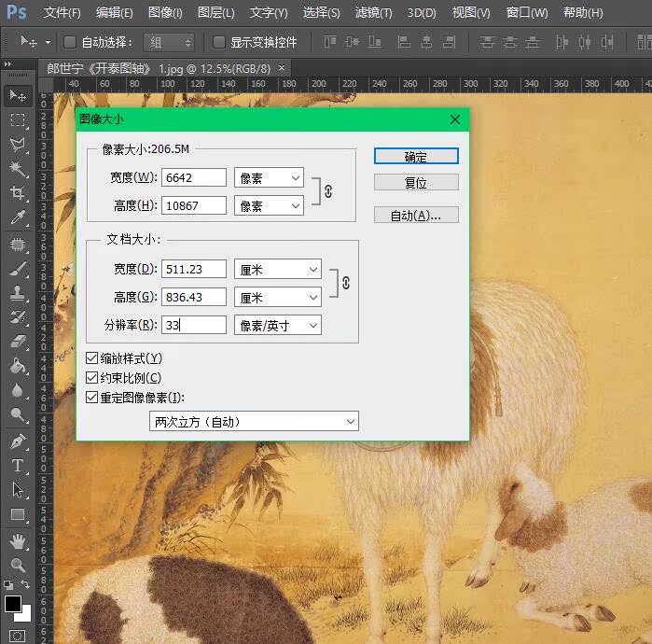
Task: Open document width unit dropdown 厘米
Action: click(x=278, y=269)
